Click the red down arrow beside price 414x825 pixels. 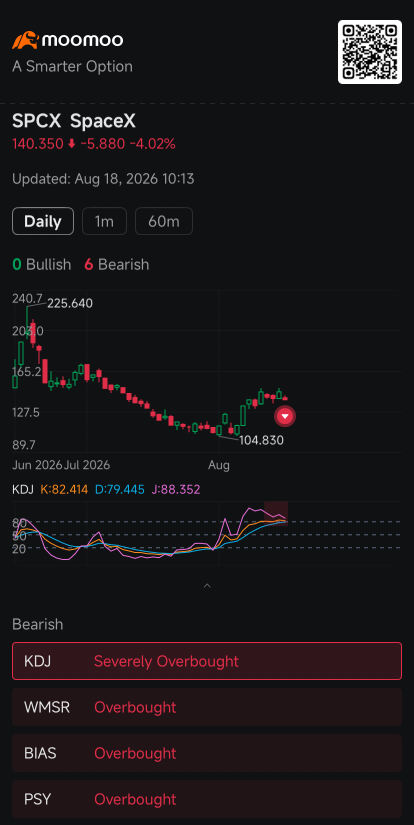pos(72,144)
